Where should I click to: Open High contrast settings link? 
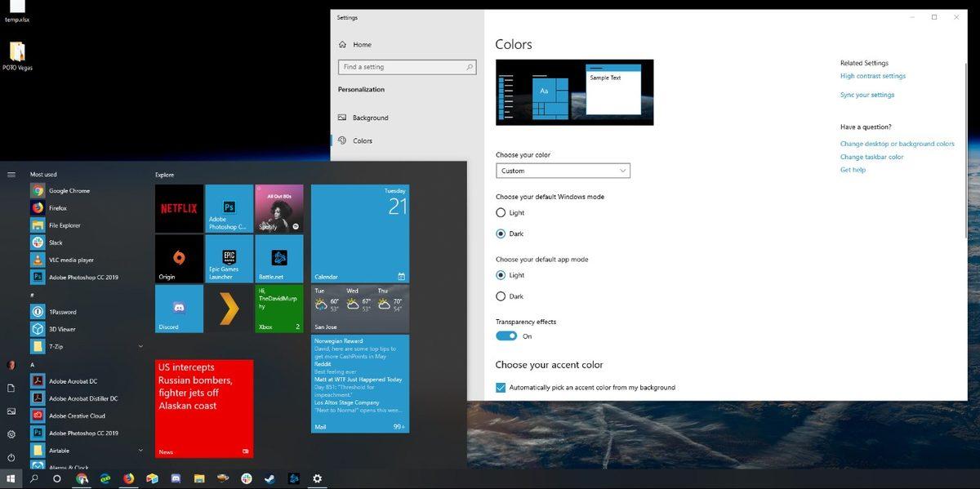[x=871, y=75]
